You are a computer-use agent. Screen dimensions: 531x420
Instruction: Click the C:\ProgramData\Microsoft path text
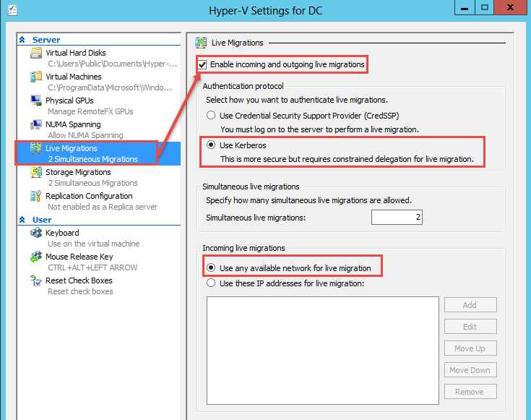pos(110,87)
